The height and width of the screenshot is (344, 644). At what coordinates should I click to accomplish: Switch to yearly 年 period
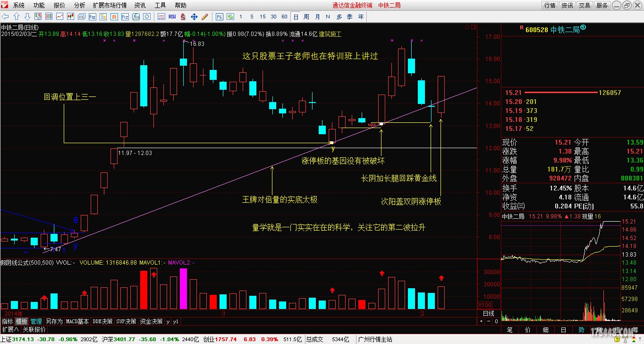tap(361, 17)
